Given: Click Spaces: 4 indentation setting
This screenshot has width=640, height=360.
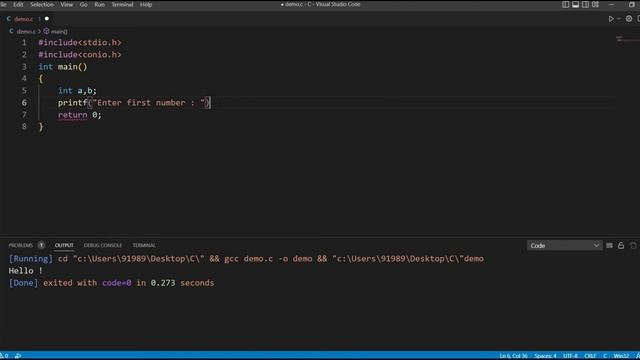Looking at the screenshot, I should click(545, 356).
